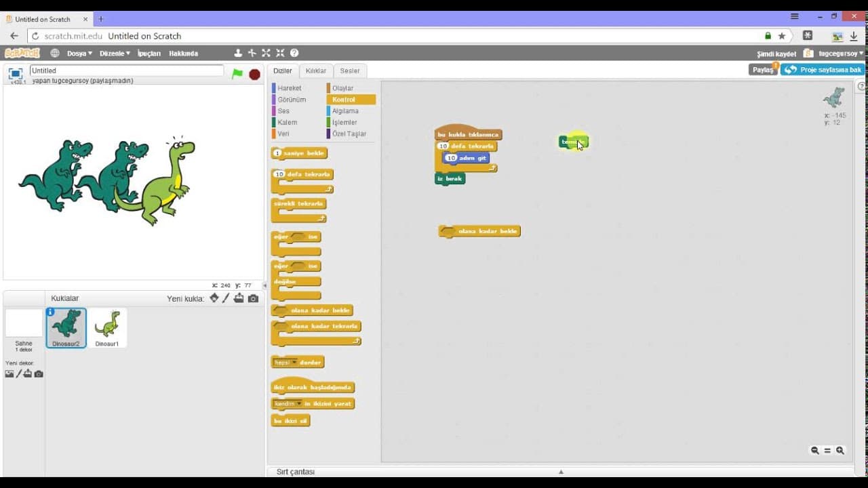Select the İşlemler block category

point(344,123)
